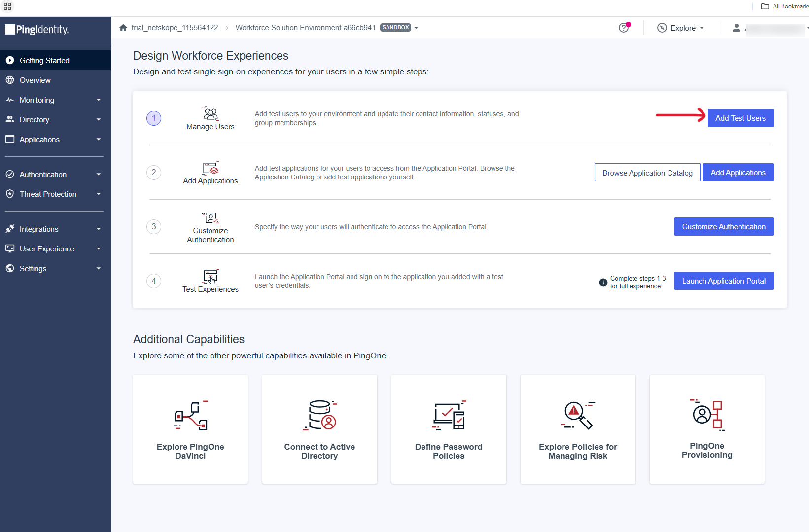Image resolution: width=809 pixels, height=532 pixels.
Task: Open Workforce Solution Environment a66cb941 breadcrumb
Action: (305, 28)
